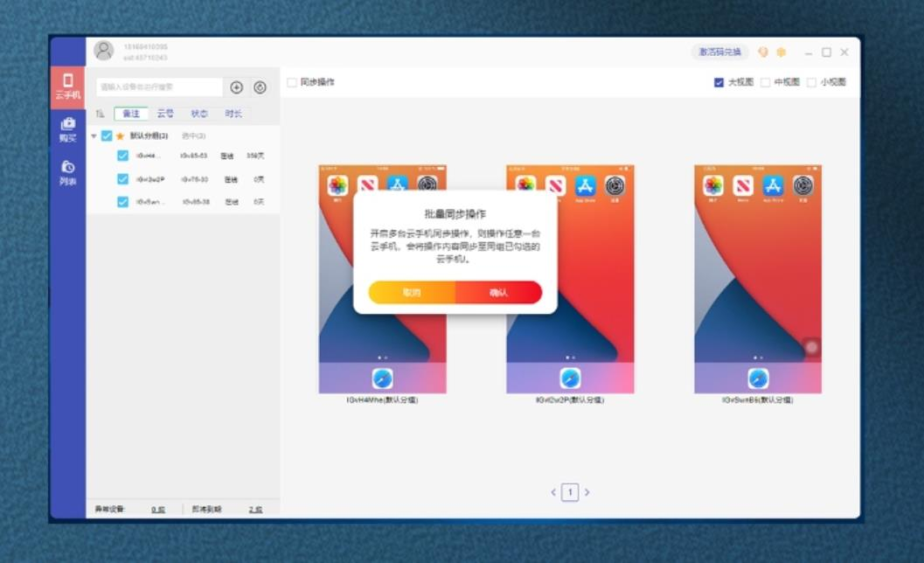Uncheck the 大视图 view option
Screen dimensions: 924x563
[x=719, y=82]
